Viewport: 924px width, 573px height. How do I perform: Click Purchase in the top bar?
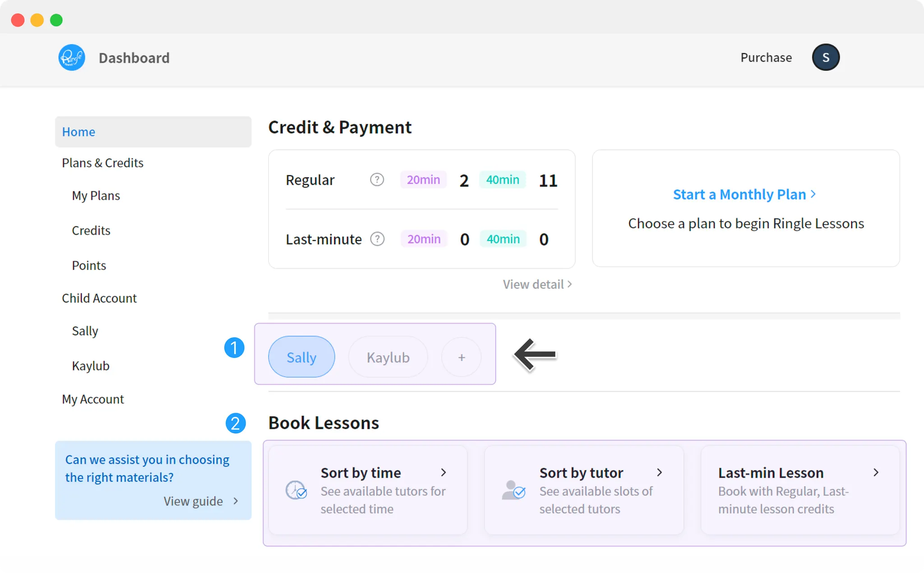click(766, 57)
